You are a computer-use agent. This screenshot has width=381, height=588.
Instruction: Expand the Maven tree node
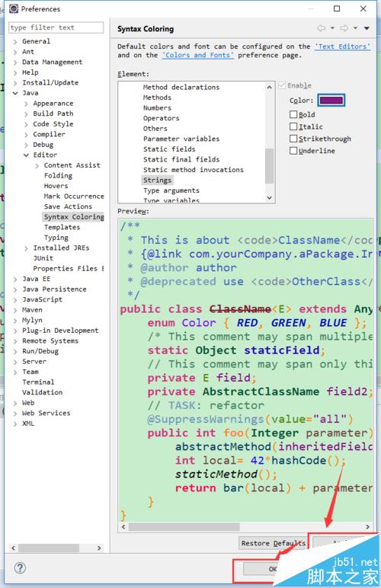(15, 310)
